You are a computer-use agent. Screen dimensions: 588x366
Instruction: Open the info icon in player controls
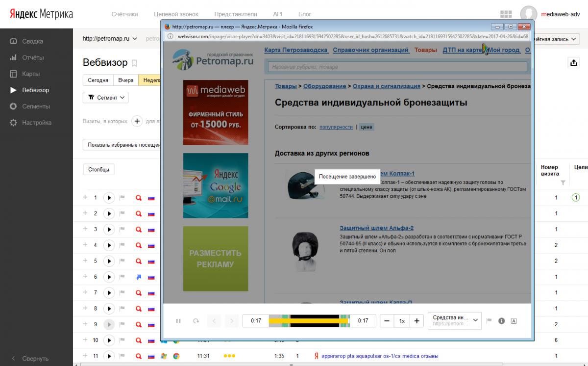coord(501,321)
